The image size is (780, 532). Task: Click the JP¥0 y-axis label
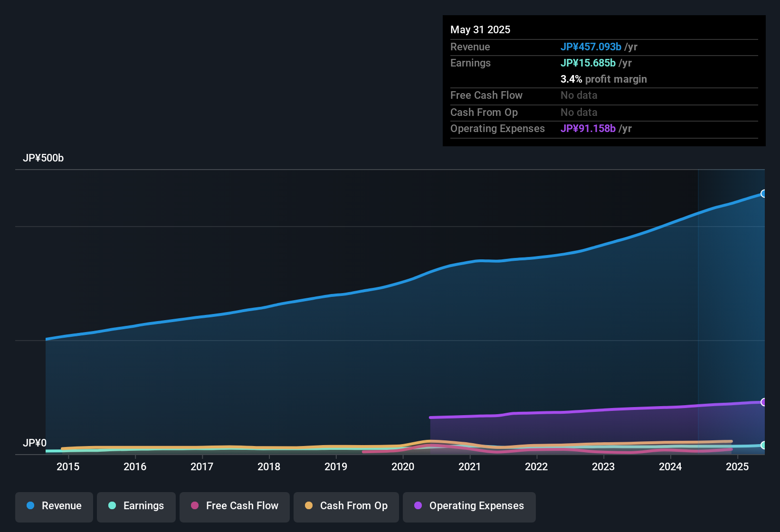click(35, 443)
